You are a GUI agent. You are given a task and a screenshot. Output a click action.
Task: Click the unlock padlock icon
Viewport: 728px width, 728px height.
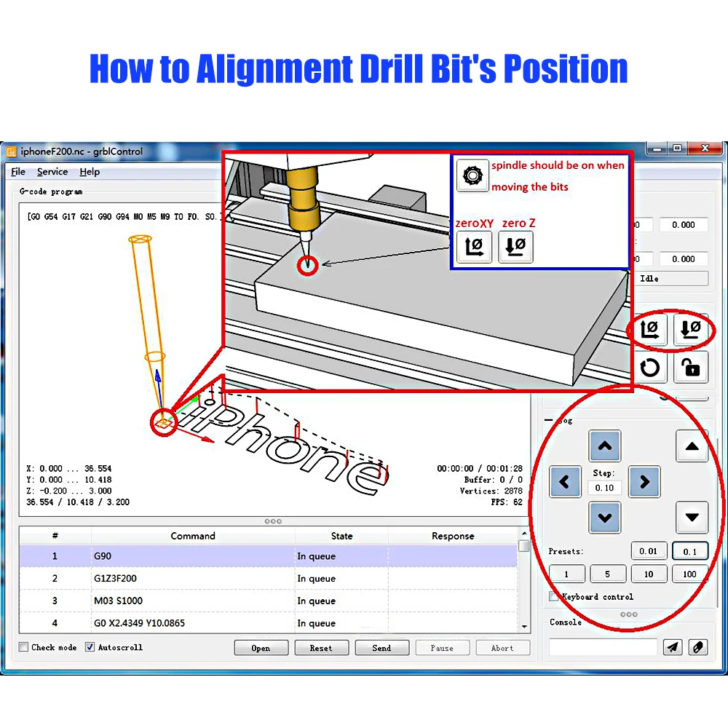tap(690, 368)
